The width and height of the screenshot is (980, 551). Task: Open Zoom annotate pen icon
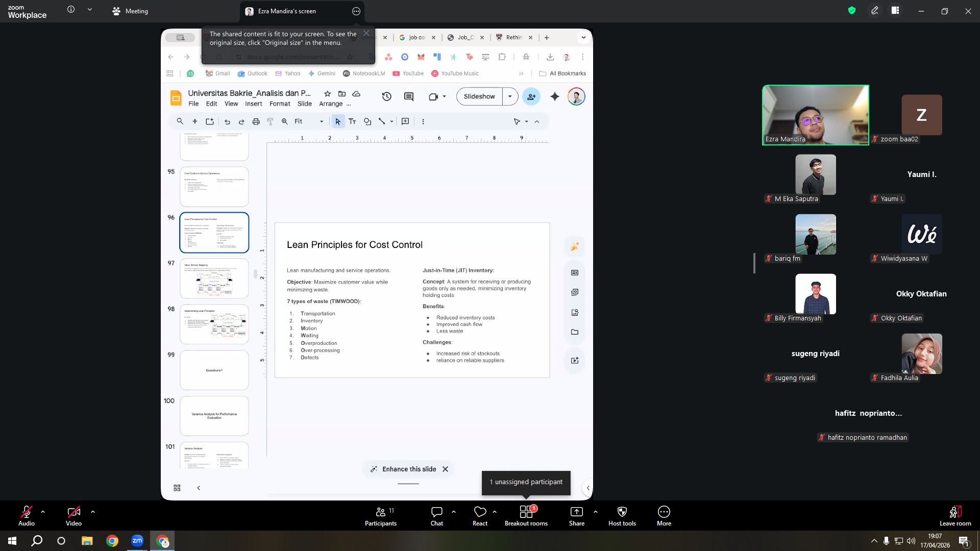click(874, 11)
